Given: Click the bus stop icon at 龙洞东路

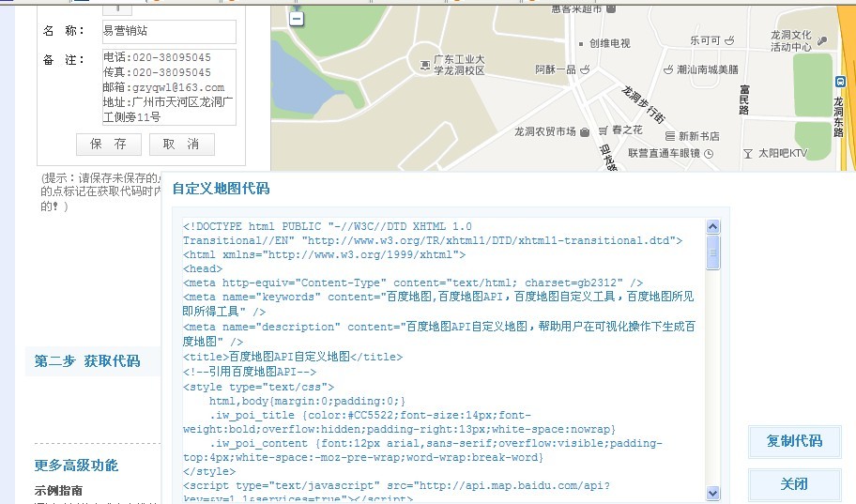Looking at the screenshot, I should pos(840,82).
